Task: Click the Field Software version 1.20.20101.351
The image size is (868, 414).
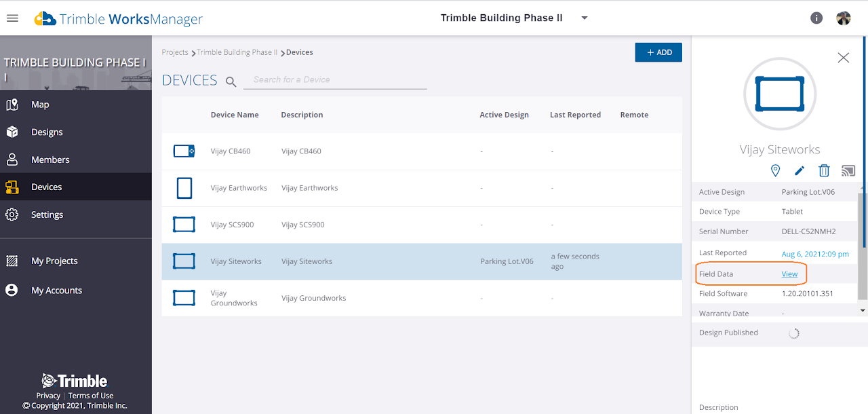Action: click(807, 294)
